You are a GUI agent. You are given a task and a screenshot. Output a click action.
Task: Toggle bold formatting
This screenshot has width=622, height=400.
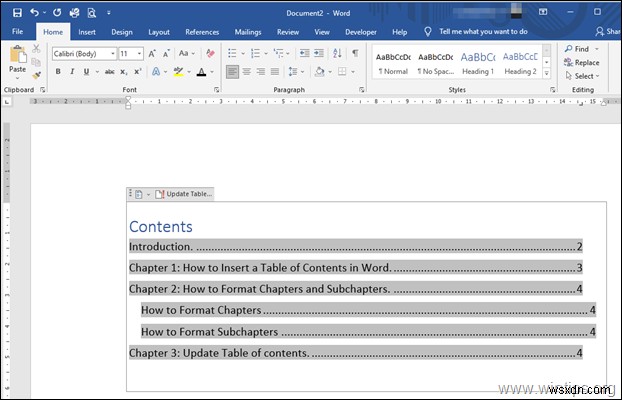[x=58, y=72]
